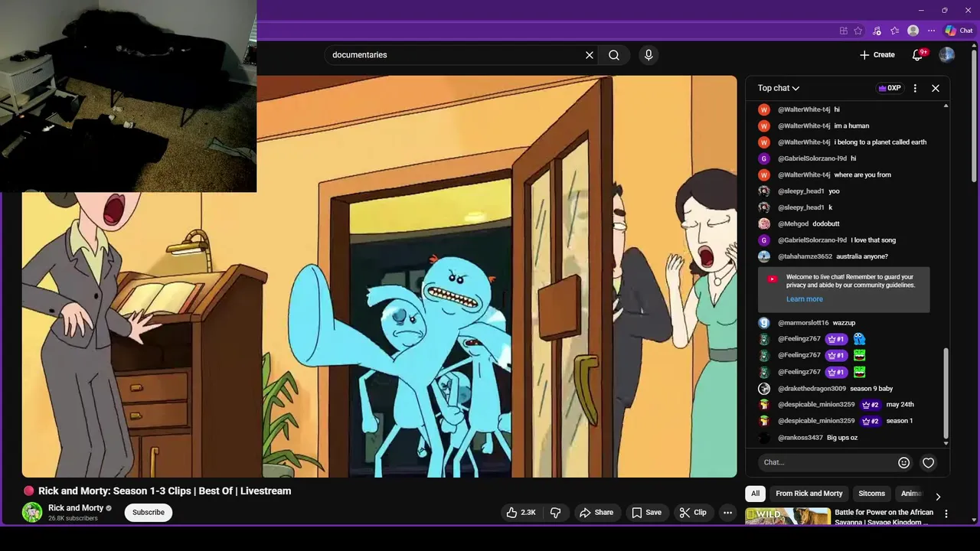Click the #2 member badge beside 'season 1'

tap(871, 421)
